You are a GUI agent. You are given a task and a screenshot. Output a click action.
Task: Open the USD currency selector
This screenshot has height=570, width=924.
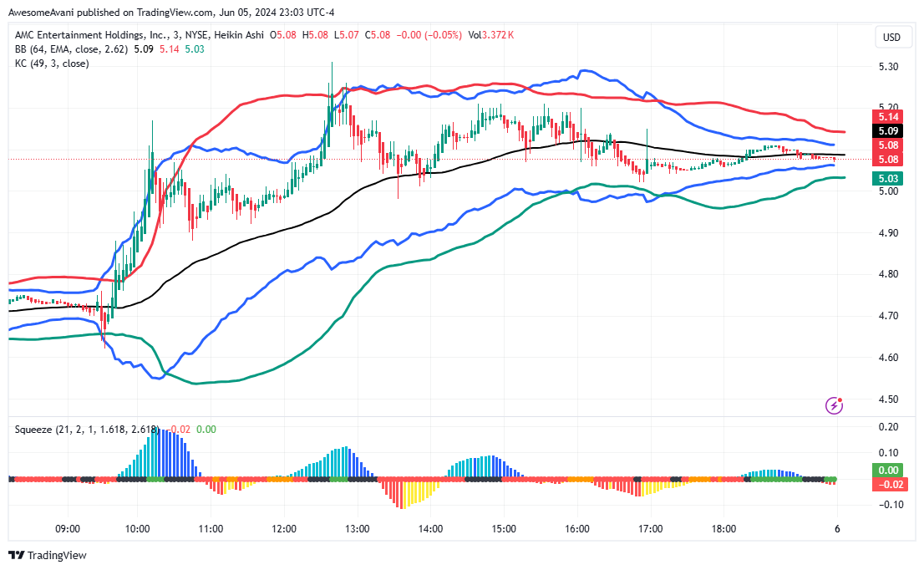click(891, 37)
